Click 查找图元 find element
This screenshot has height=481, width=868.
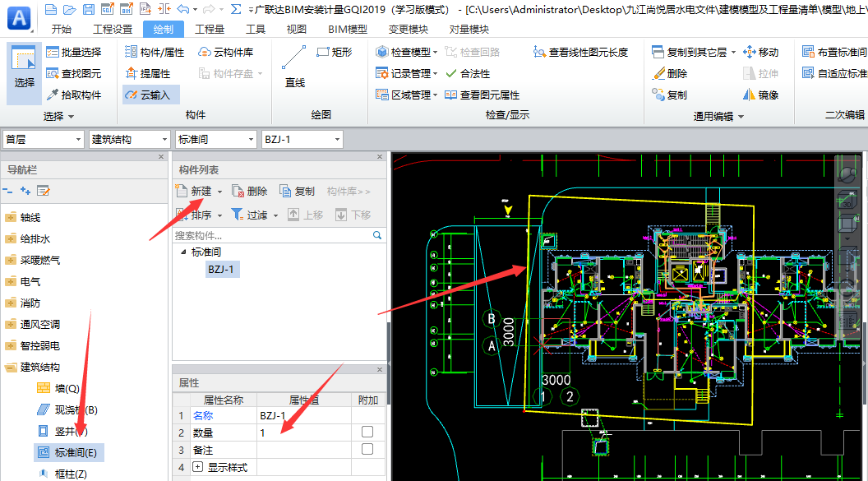pos(74,74)
